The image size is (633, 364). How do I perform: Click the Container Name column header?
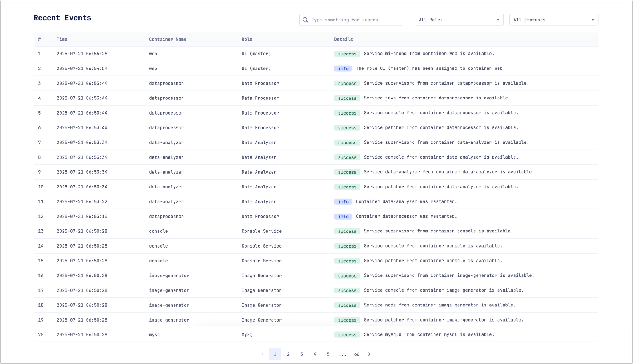[168, 39]
